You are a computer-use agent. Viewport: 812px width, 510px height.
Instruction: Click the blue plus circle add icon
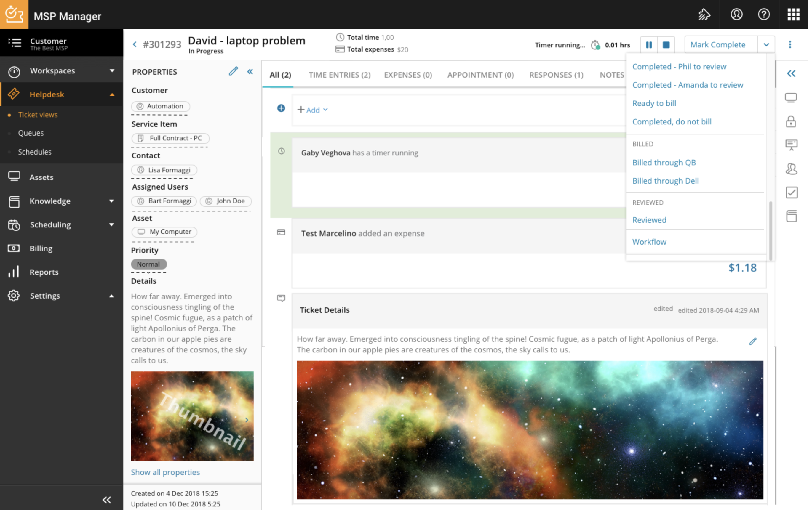281,108
